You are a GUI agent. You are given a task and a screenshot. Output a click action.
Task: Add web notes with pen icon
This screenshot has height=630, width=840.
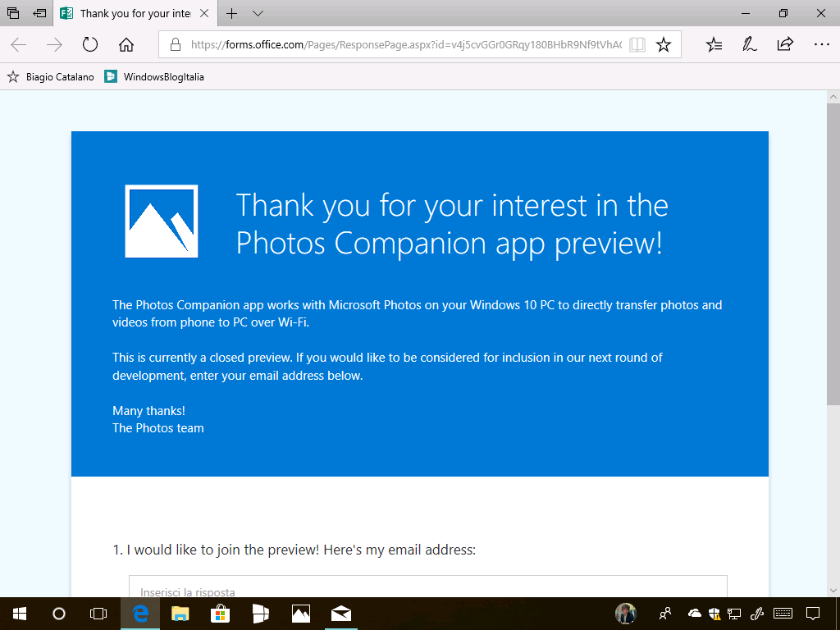pos(750,44)
